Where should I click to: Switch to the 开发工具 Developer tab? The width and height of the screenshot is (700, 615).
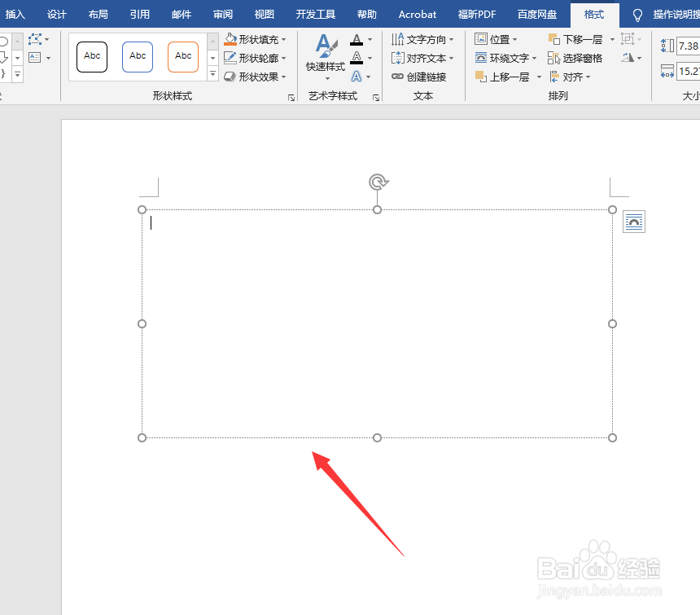tap(316, 15)
